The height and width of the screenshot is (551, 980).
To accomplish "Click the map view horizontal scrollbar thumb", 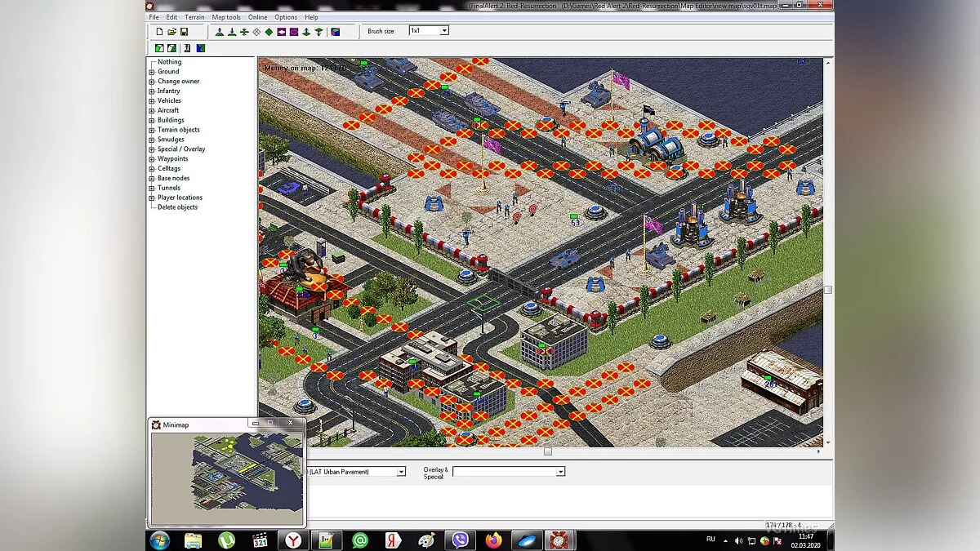I will (548, 451).
